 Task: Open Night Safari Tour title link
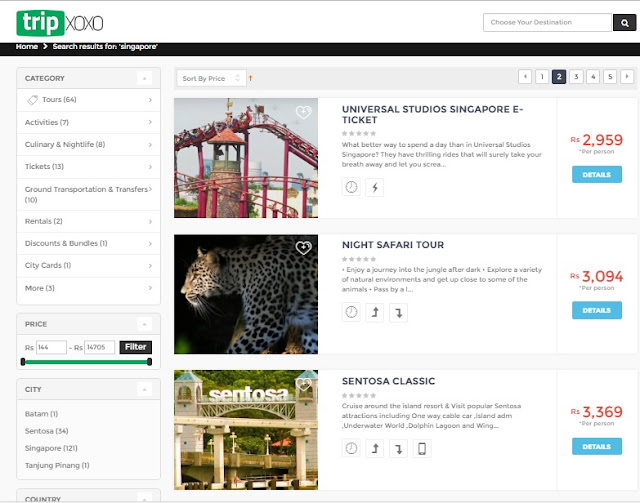coord(393,245)
